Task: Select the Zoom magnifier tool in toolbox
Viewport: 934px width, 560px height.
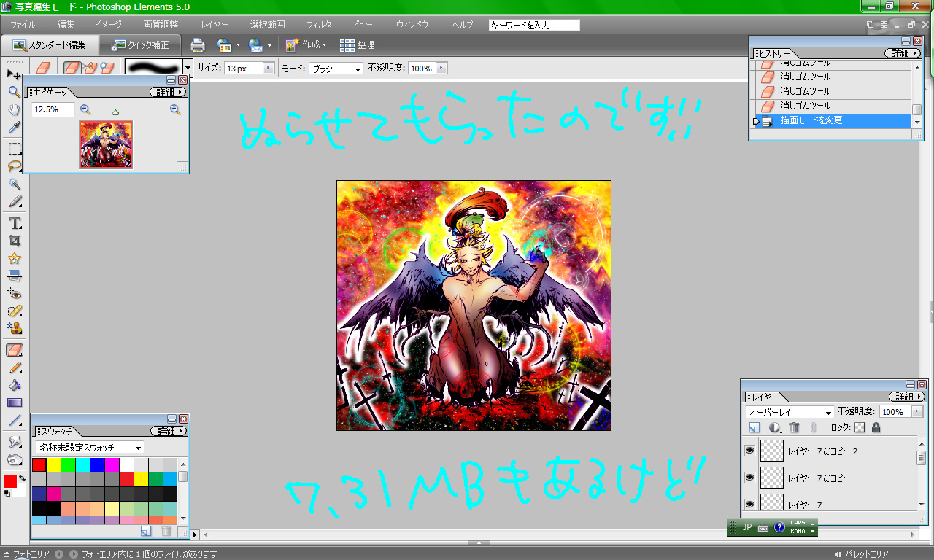Action: (x=14, y=92)
